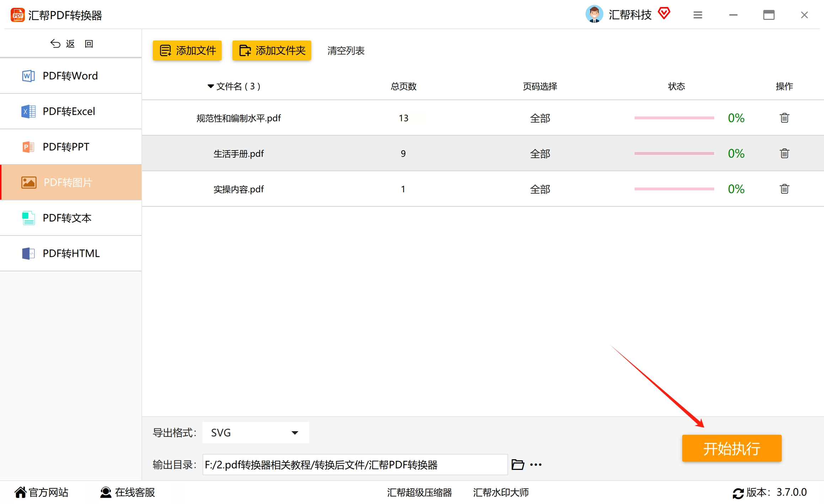Select page range 全部 for 生活手册.pdf
The height and width of the screenshot is (504, 824).
click(x=540, y=153)
